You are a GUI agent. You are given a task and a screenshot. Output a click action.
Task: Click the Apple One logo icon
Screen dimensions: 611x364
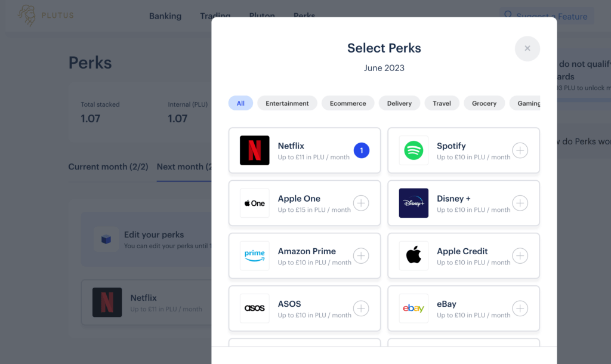pos(254,203)
